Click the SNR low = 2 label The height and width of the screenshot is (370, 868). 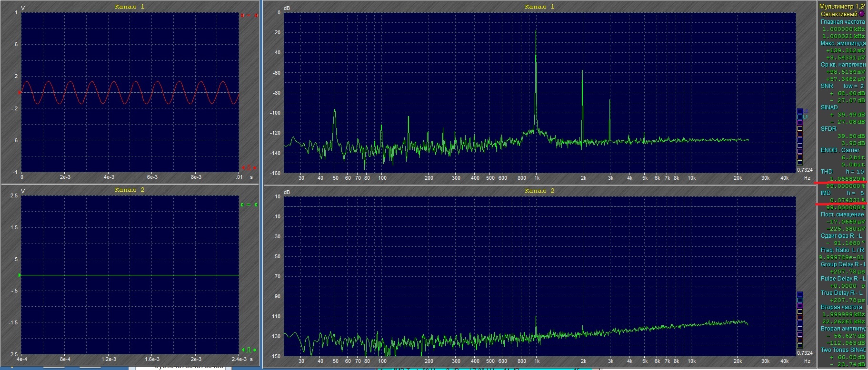842,86
